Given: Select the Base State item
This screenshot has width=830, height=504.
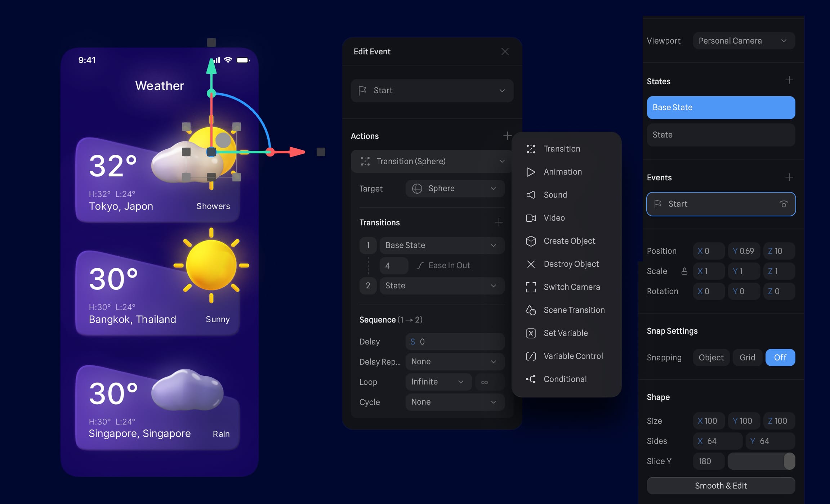Looking at the screenshot, I should coord(720,108).
